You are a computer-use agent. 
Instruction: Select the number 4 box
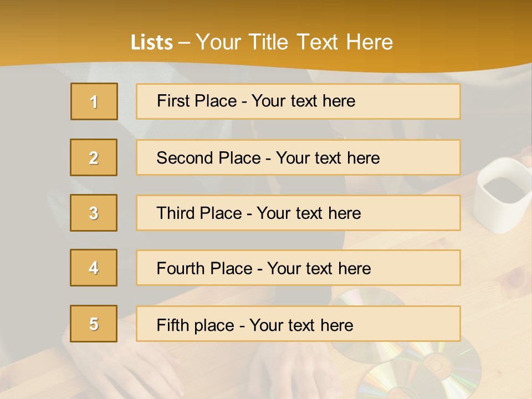94,268
